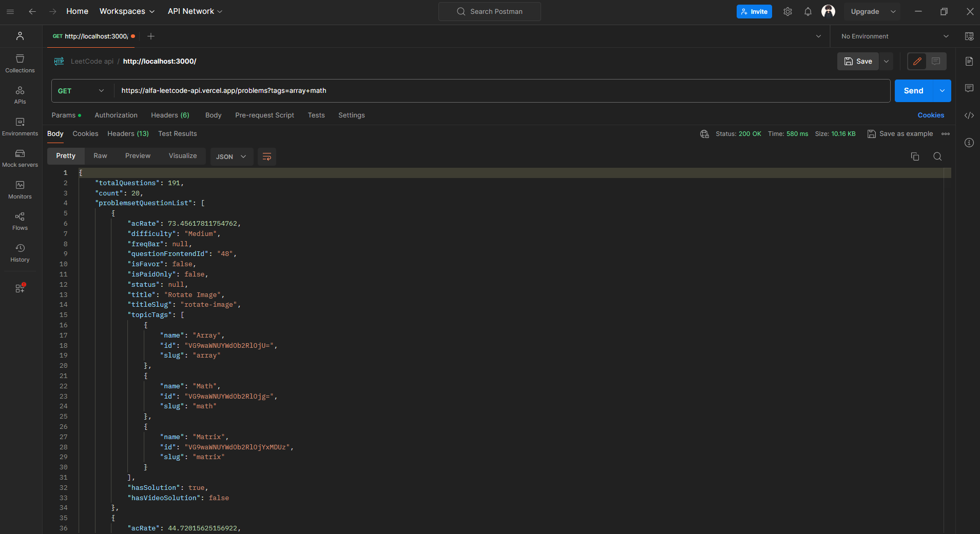The width and height of the screenshot is (980, 534).
Task: Open the request Settings tab
Action: tap(352, 115)
